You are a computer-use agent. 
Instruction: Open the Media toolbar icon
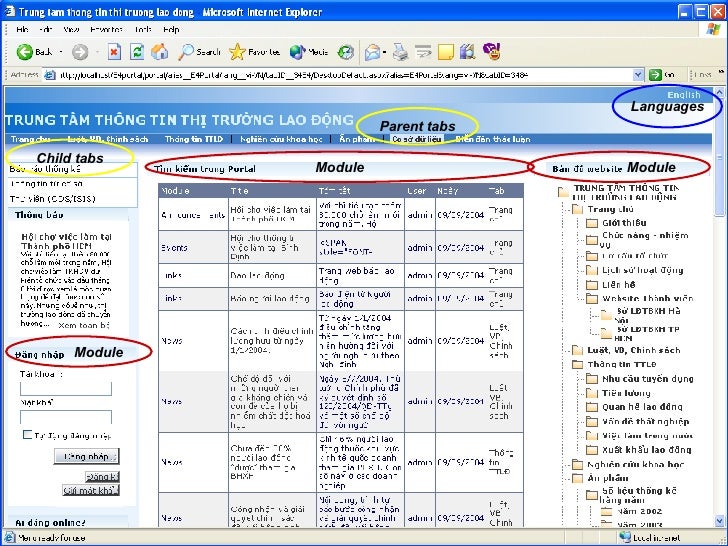point(297,52)
